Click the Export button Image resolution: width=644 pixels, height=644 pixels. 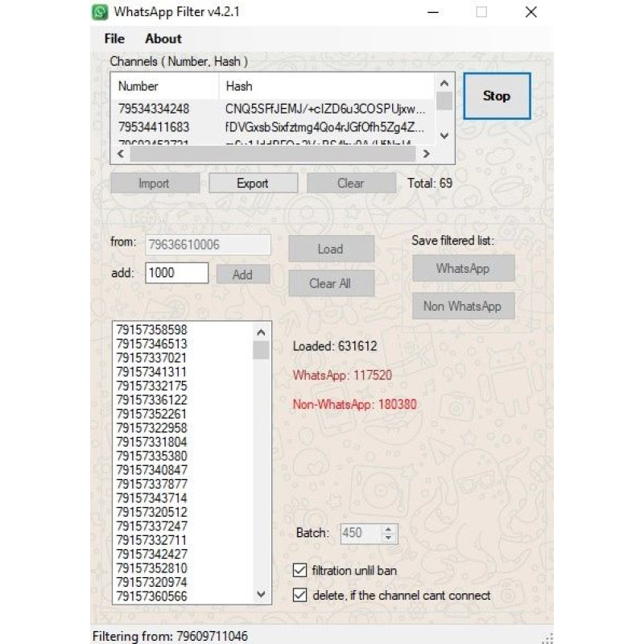click(x=253, y=183)
